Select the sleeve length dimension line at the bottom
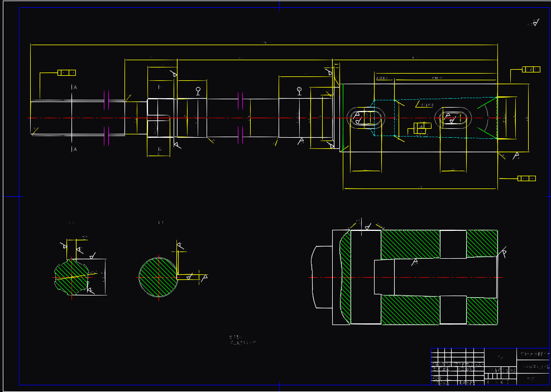The width and height of the screenshot is (551, 392). [x=420, y=189]
